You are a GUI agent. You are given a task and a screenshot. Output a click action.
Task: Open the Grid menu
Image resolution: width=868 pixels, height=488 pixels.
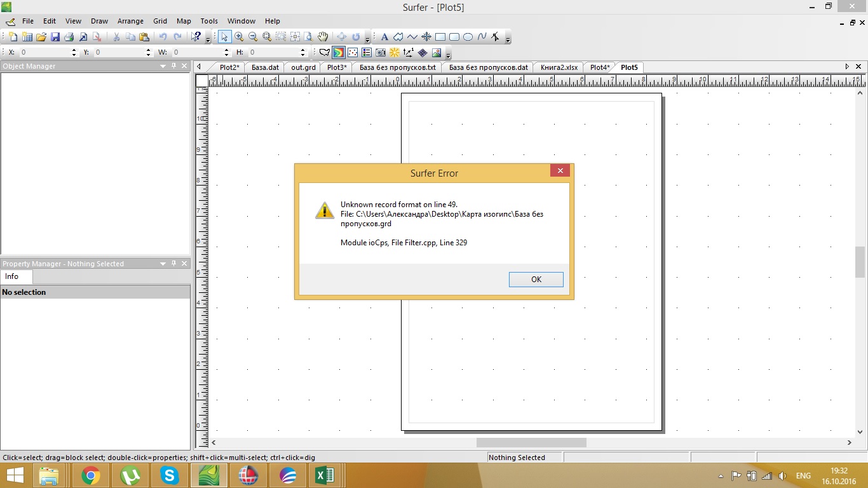160,21
